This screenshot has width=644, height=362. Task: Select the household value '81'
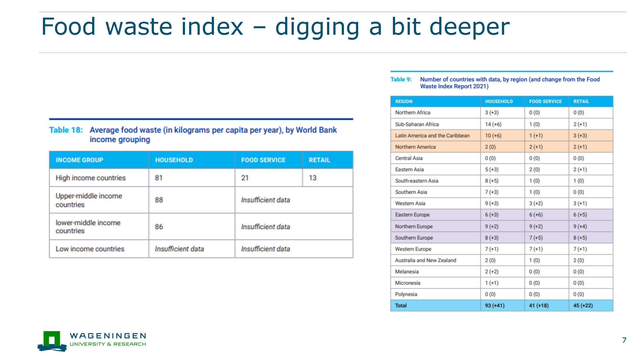coord(159,178)
